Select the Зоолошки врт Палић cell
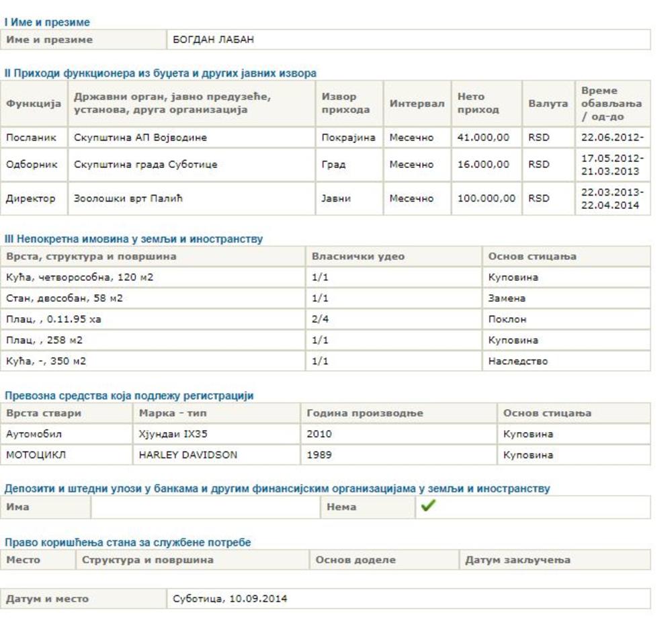Viewport: 672px width, 641px height. 128,199
